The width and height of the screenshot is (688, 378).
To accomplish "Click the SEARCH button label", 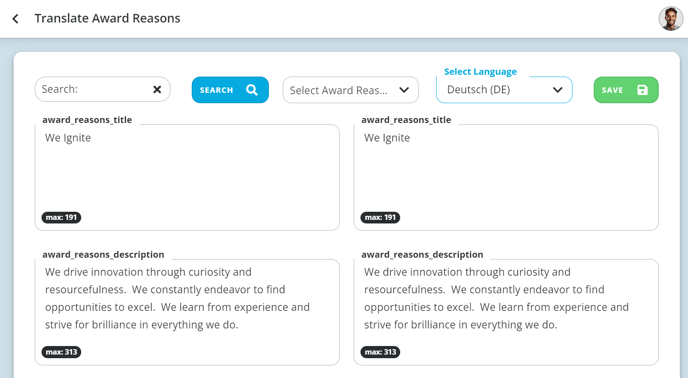I will [216, 90].
